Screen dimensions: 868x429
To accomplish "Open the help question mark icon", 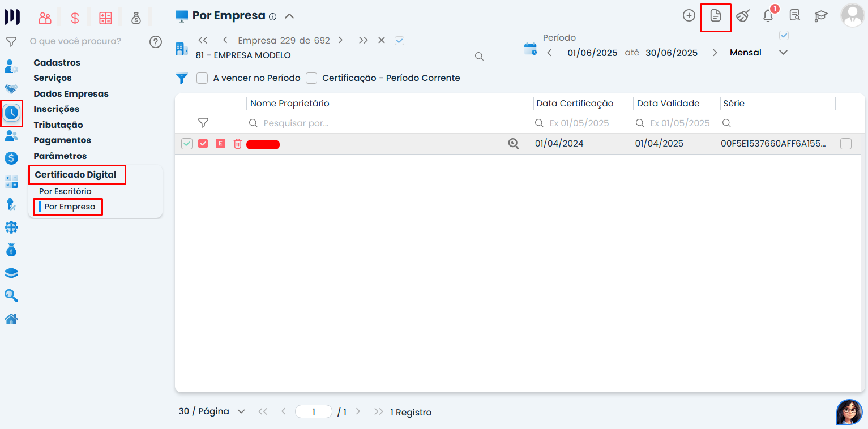I will 156,41.
